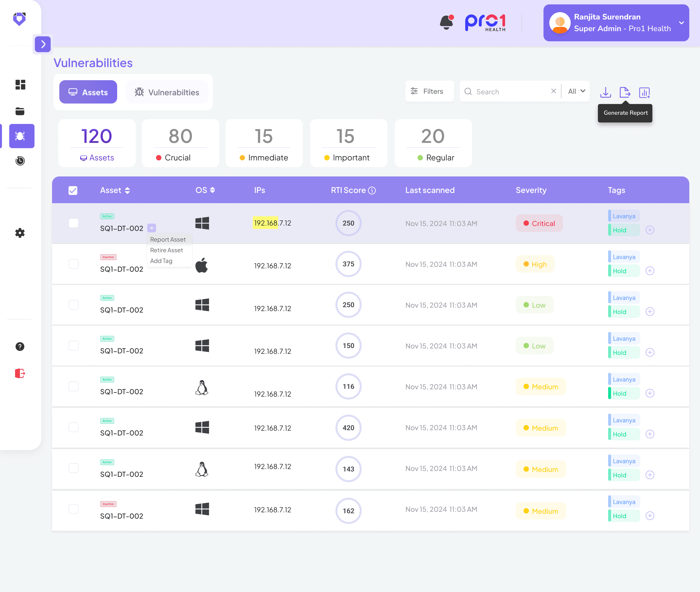
Task: Check the High severity row checkbox
Action: tap(73, 264)
